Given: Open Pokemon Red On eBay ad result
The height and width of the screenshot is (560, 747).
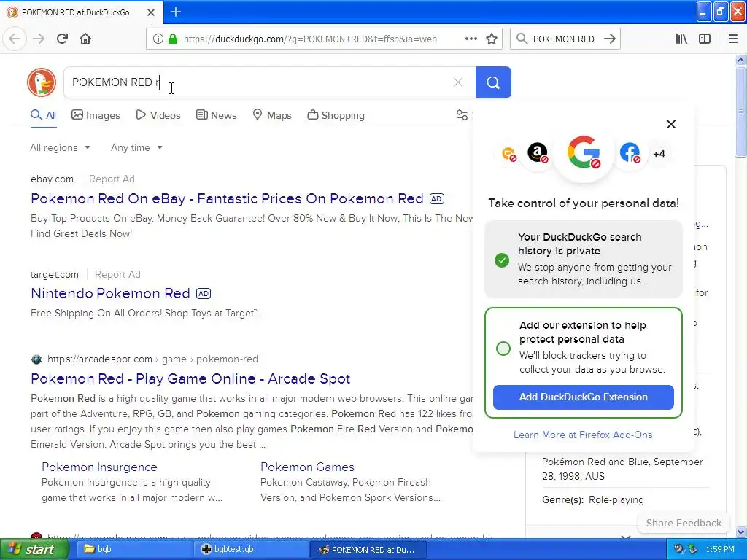Looking at the screenshot, I should click(x=227, y=198).
